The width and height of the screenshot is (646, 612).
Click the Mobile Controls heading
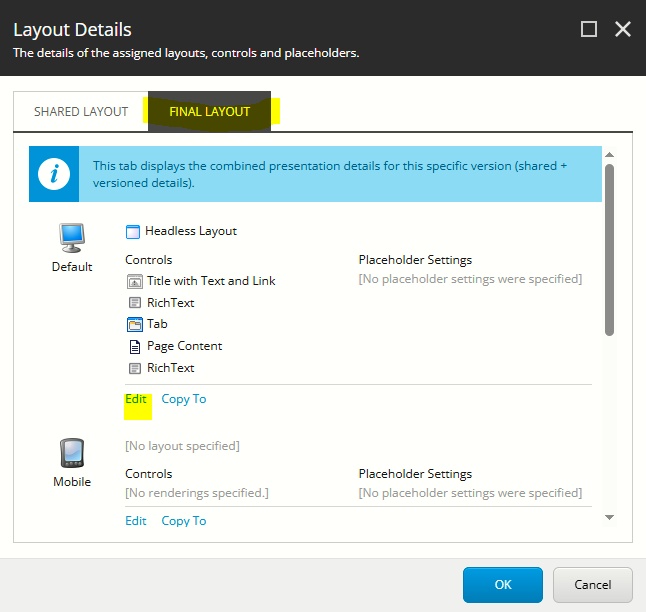point(149,474)
